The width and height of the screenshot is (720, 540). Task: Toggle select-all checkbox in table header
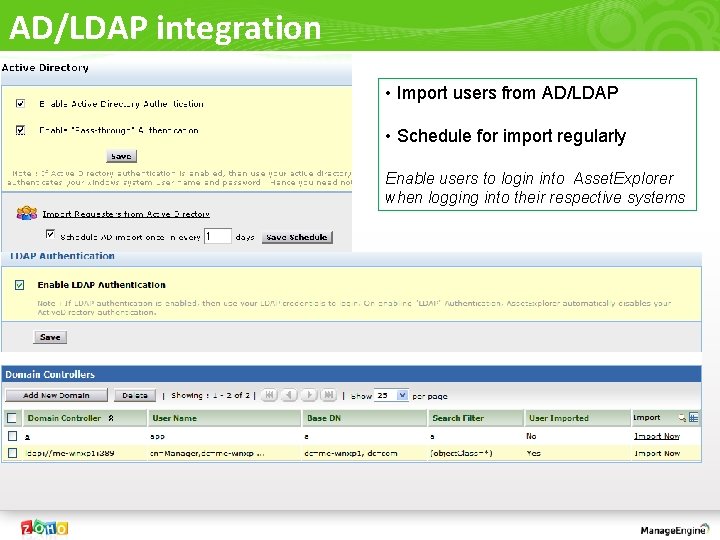point(12,418)
